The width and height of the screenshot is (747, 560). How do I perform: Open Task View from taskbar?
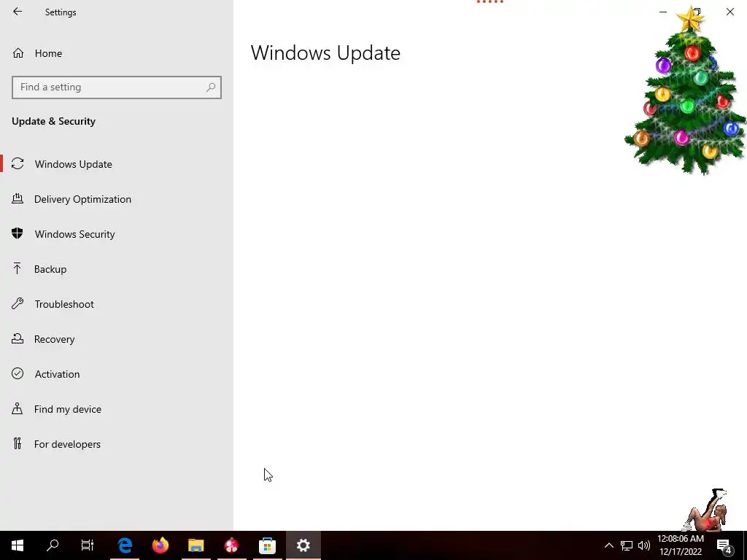88,545
